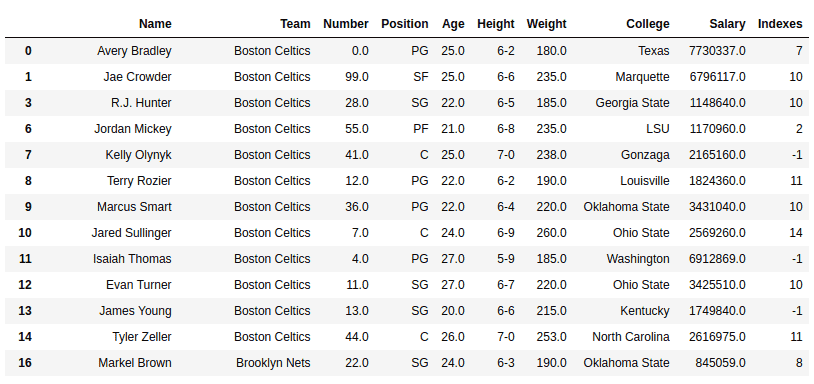Click the Brooklyn Nets team cell

[273, 362]
